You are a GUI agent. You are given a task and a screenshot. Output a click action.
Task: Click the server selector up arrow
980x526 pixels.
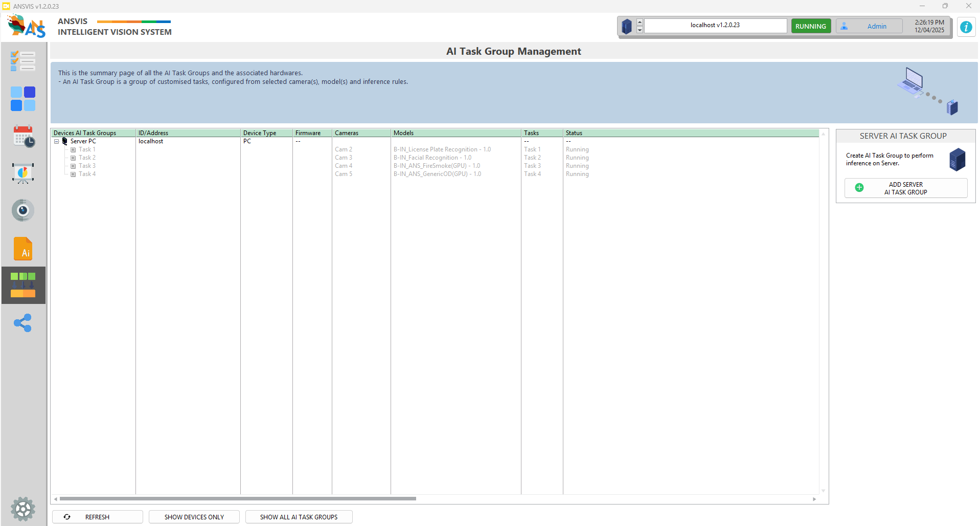[640, 23]
